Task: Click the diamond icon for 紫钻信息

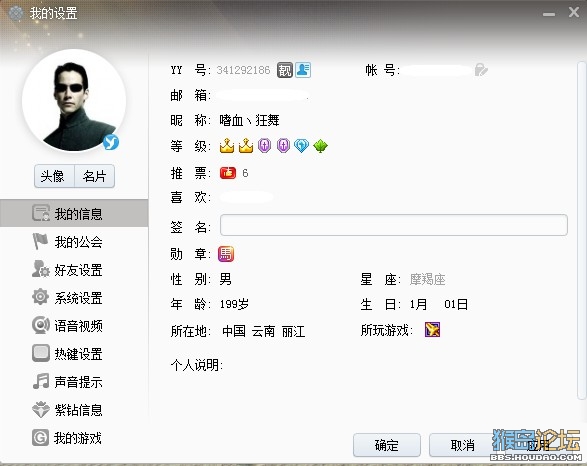Action: (40, 409)
